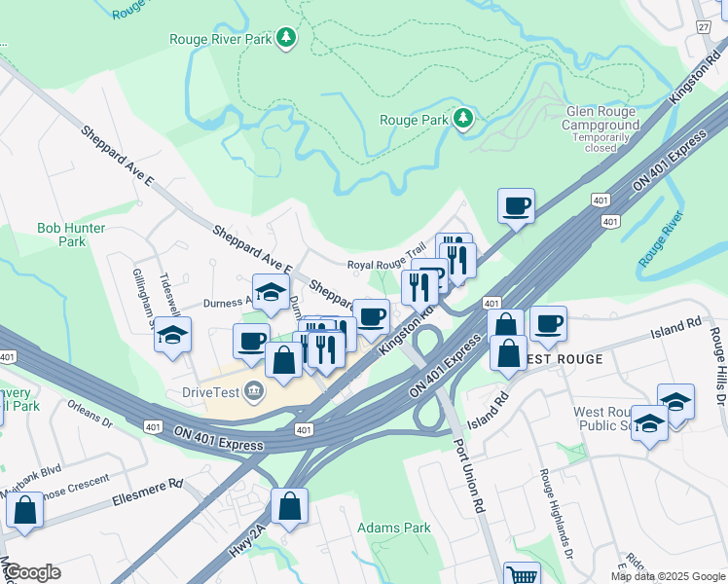
Task: Select the cafe marker left of DriveTest shops
Action: click(x=251, y=344)
